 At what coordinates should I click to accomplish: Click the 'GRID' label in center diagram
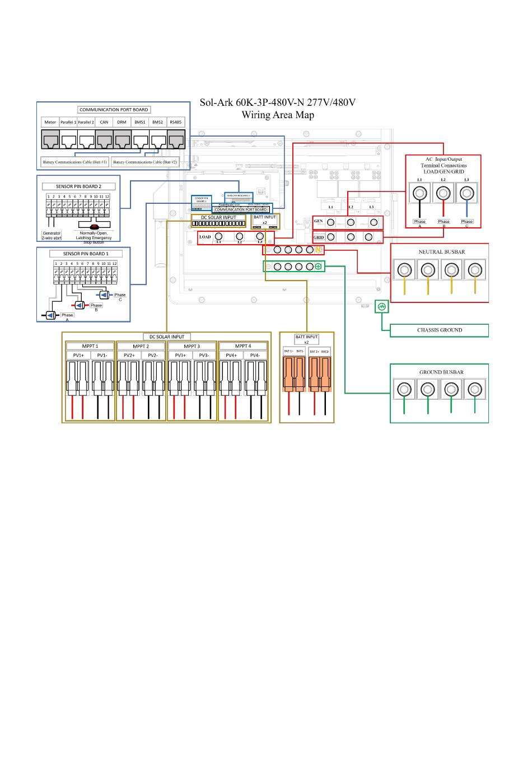[x=319, y=237]
